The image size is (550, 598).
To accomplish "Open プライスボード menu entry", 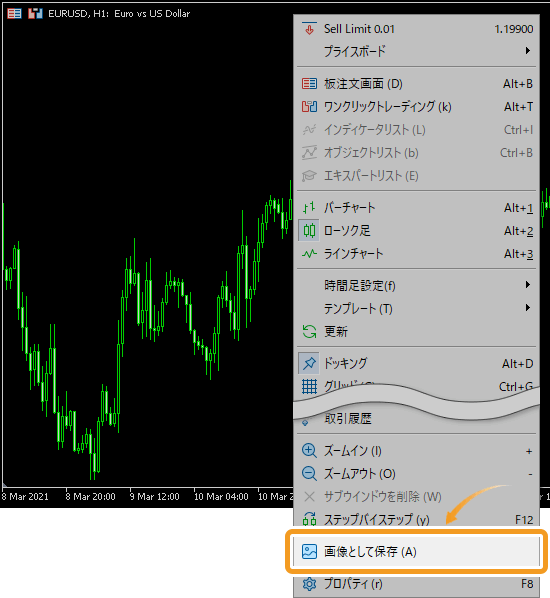I will click(x=416, y=51).
